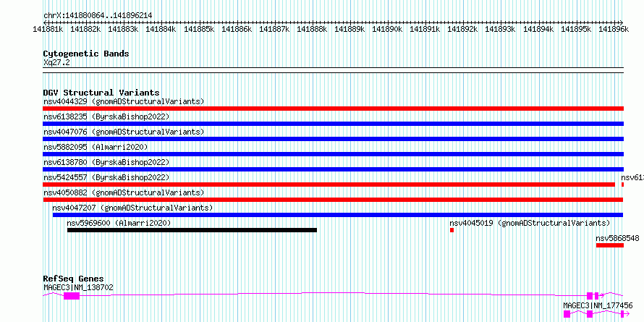Open variant label nsv5969600 (Almarri2020)

tap(119, 223)
